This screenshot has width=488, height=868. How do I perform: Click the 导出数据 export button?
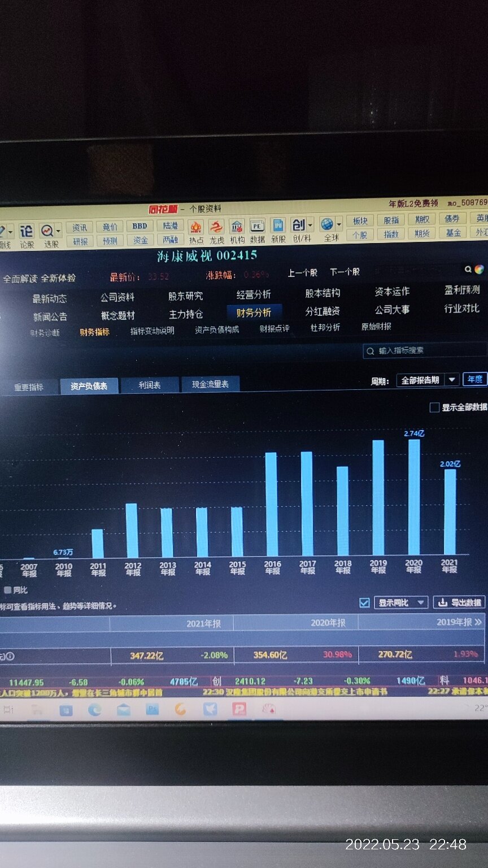(x=460, y=602)
